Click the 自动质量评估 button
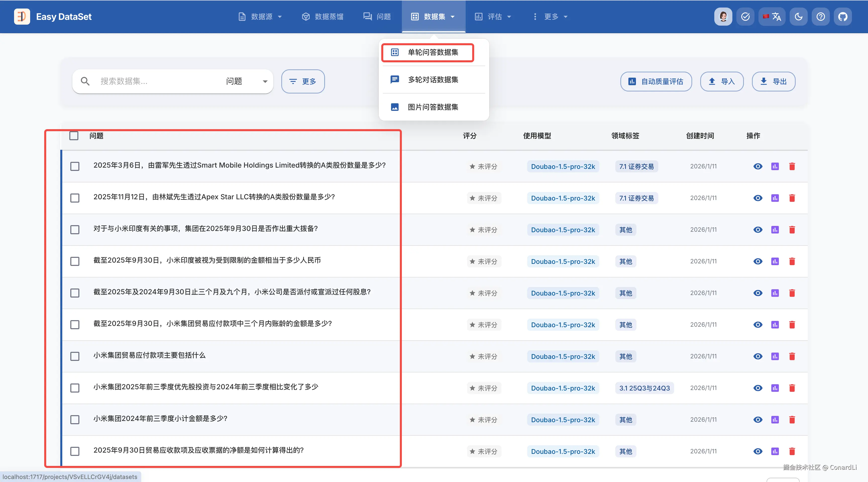This screenshot has width=868, height=482. pyautogui.click(x=656, y=82)
